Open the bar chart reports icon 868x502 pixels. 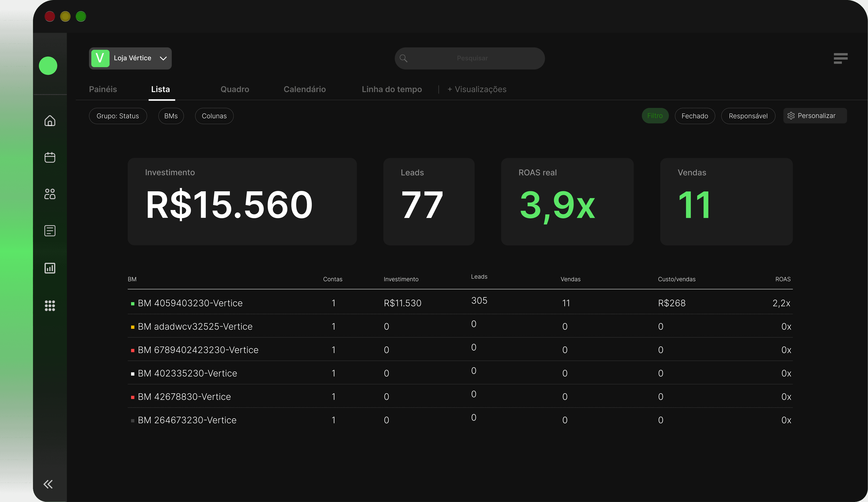click(50, 268)
